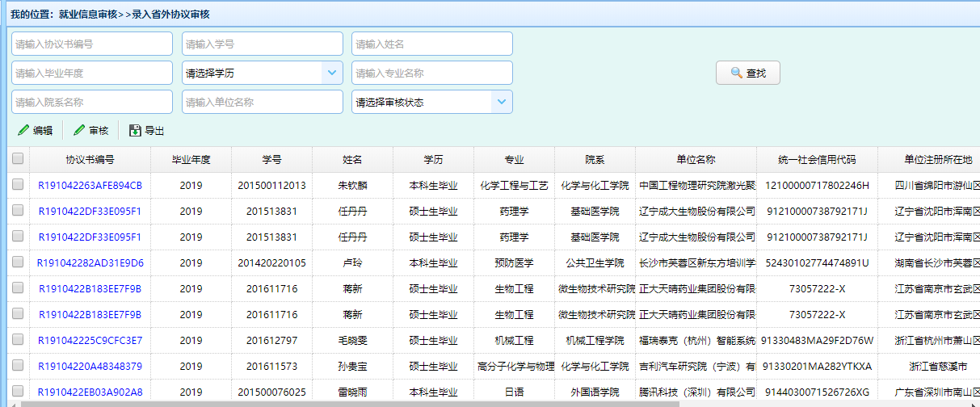980x407 pixels.
Task: Click the magnifier 查找 search button
Action: (x=747, y=73)
